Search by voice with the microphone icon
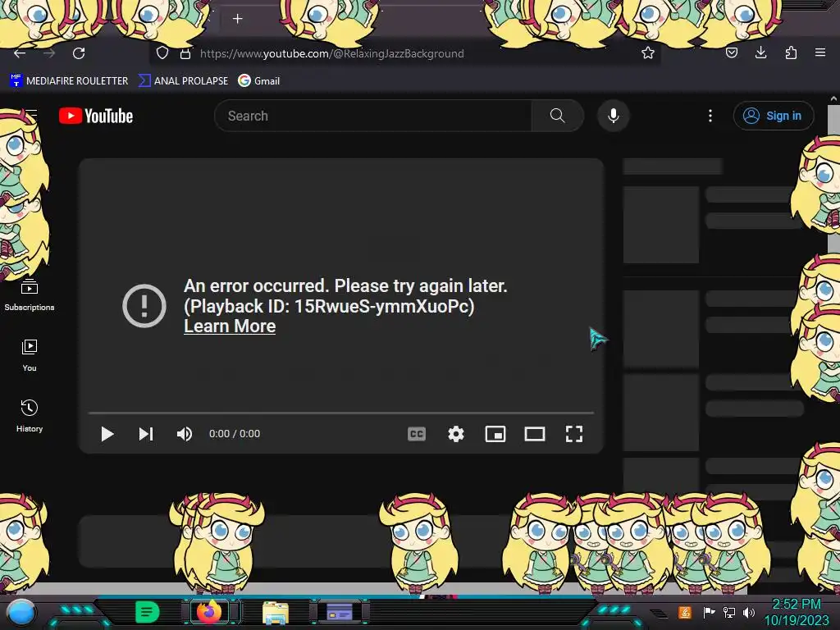The height and width of the screenshot is (630, 840). point(614,116)
